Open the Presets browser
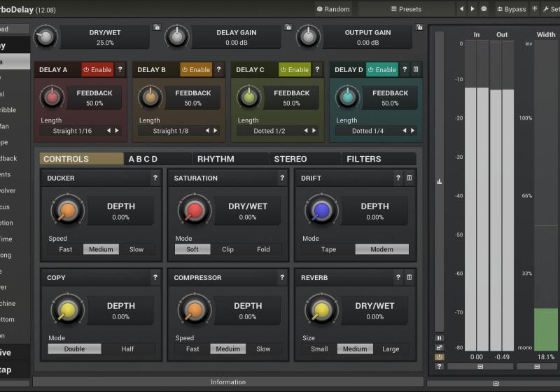The image size is (560, 392). 405,9
